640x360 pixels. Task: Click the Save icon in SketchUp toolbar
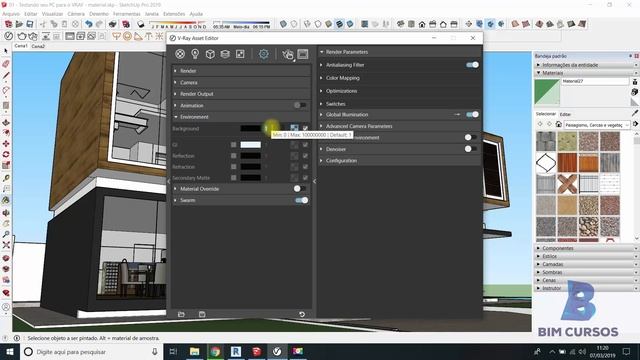[30, 24]
